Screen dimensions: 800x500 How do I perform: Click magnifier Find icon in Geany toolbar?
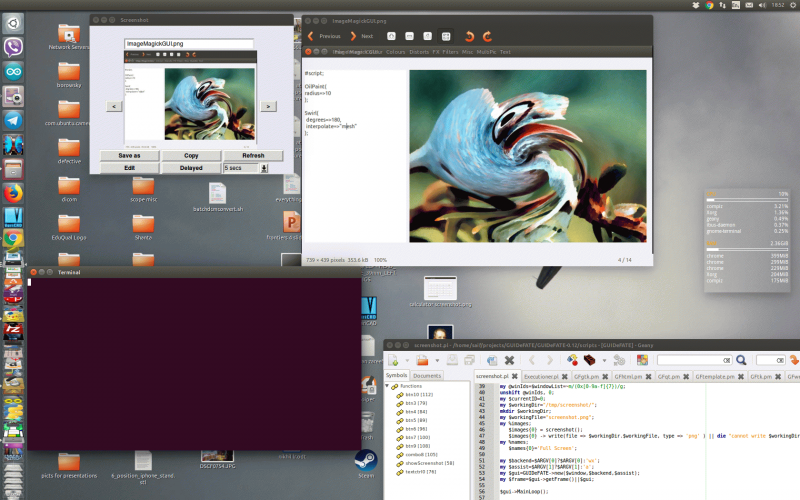(x=741, y=360)
